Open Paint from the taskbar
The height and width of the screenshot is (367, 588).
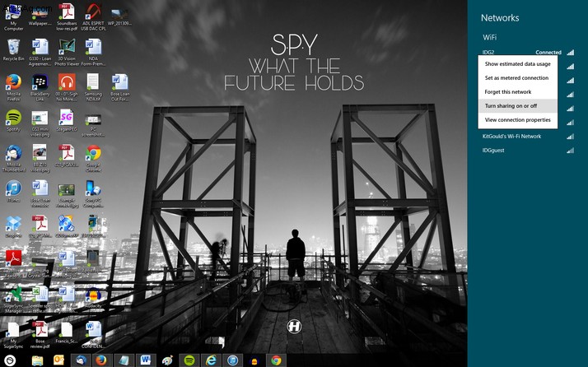[167, 360]
